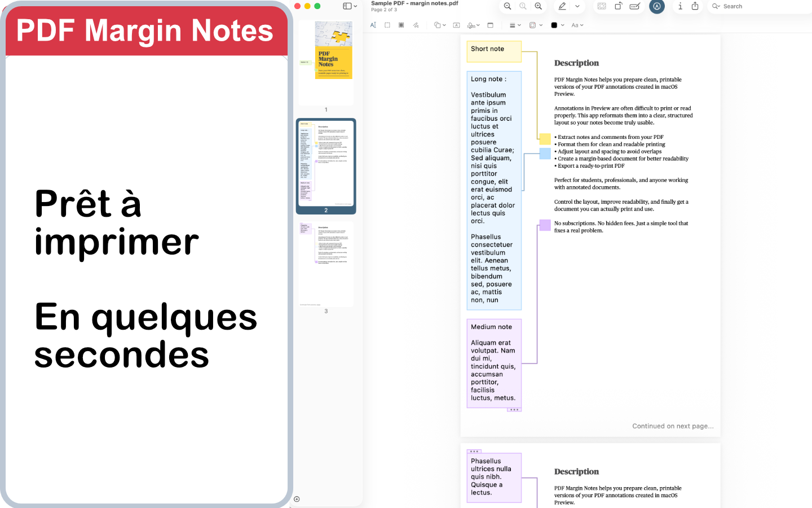The width and height of the screenshot is (812, 508).
Task: Pick the black fill color swatch
Action: [x=554, y=25]
